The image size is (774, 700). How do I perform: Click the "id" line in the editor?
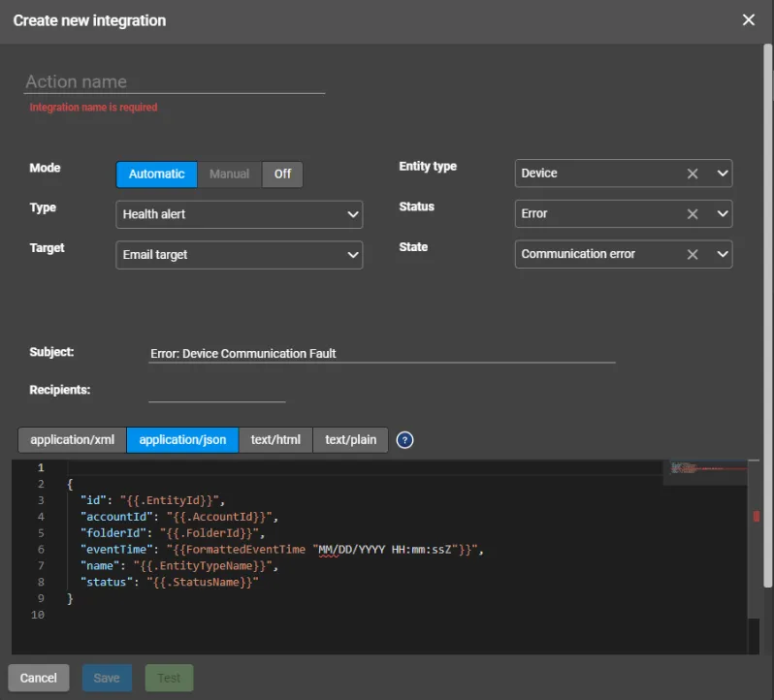pos(153,500)
